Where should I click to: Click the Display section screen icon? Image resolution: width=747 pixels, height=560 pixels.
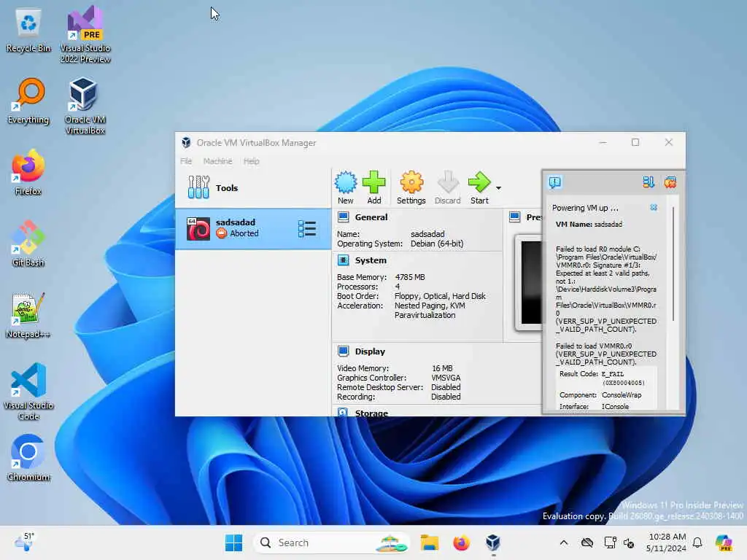point(343,351)
